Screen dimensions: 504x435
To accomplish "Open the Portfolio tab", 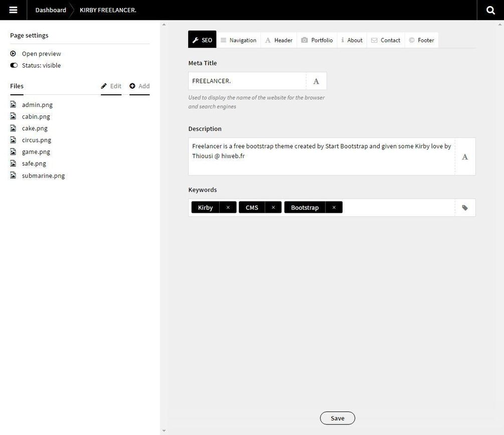I will point(317,40).
